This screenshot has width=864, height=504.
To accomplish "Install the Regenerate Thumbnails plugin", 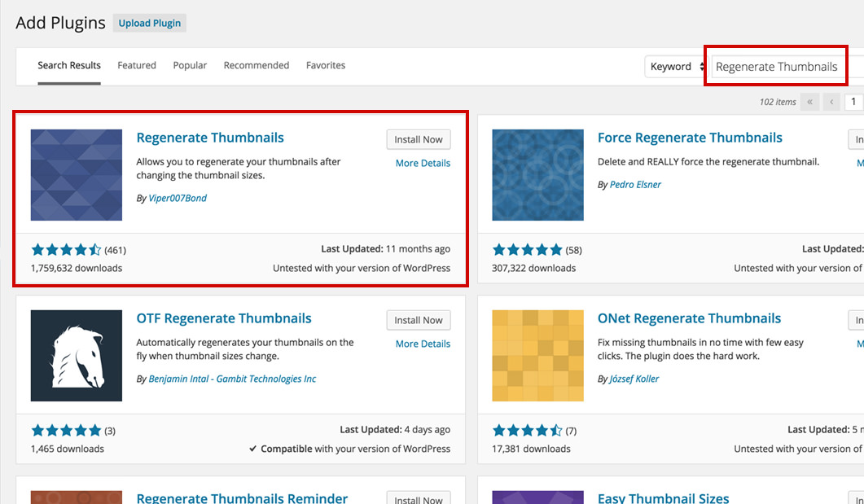I will tap(419, 139).
